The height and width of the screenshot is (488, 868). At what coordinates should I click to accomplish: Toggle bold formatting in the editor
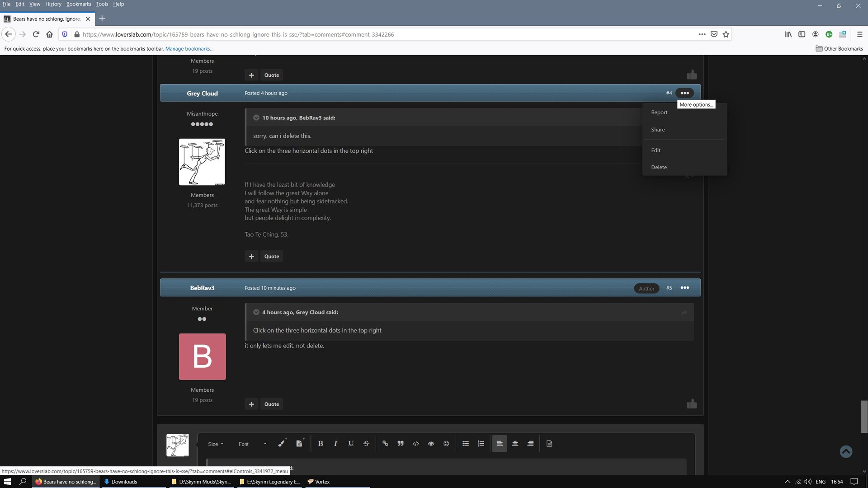[321, 444]
